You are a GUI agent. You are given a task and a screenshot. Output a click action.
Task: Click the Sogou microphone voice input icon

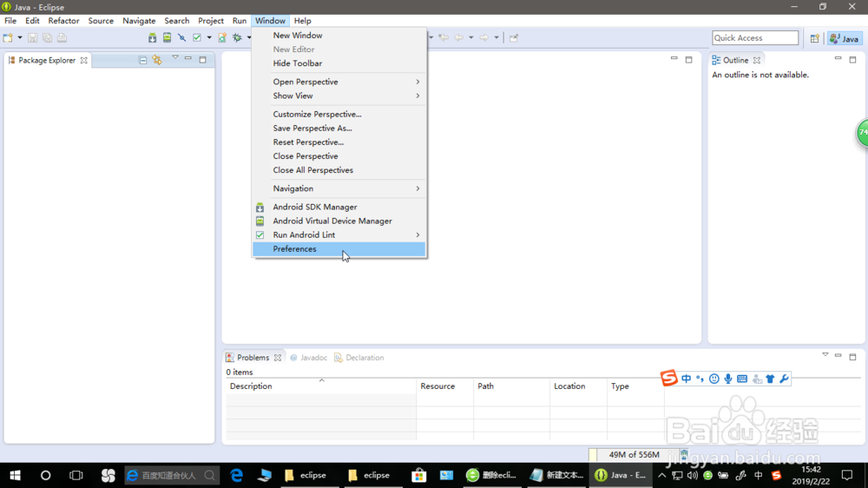click(x=728, y=379)
